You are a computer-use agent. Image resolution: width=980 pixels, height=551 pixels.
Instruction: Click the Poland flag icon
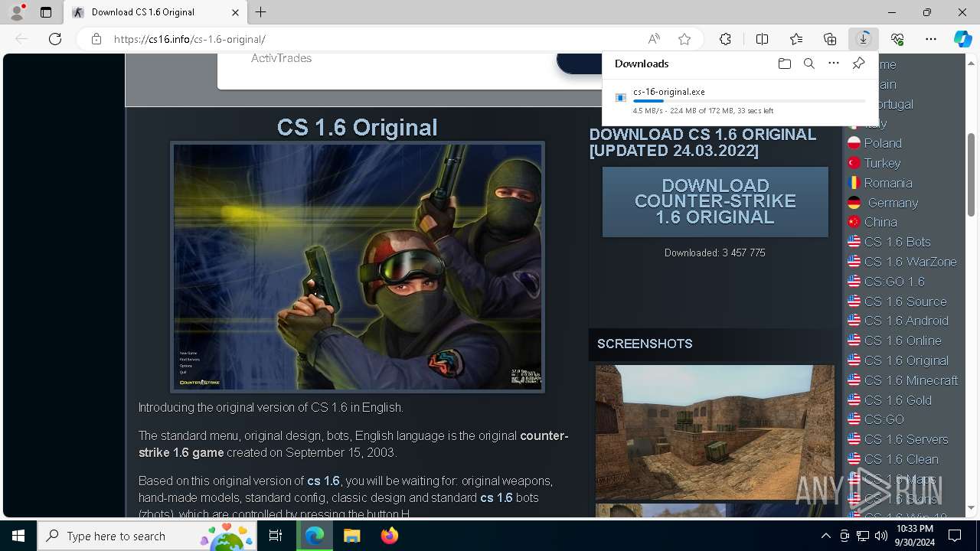[854, 143]
